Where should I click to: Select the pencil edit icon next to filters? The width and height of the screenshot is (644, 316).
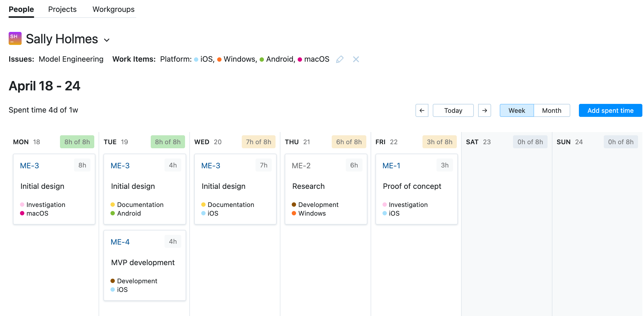[340, 59]
